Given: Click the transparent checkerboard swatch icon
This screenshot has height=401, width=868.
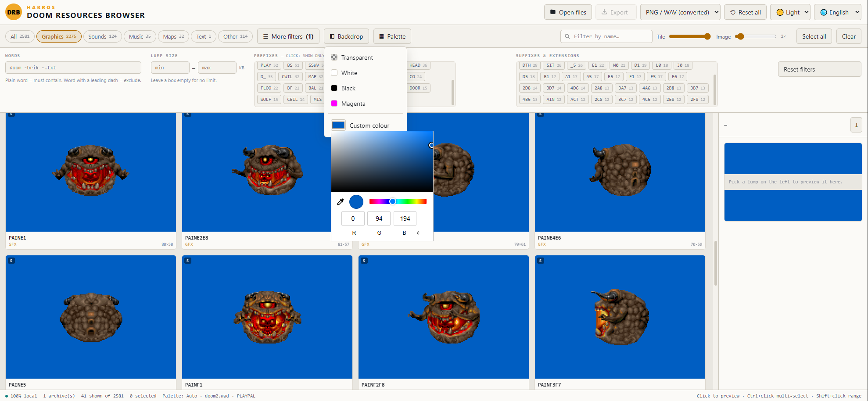Looking at the screenshot, I should tap(334, 57).
